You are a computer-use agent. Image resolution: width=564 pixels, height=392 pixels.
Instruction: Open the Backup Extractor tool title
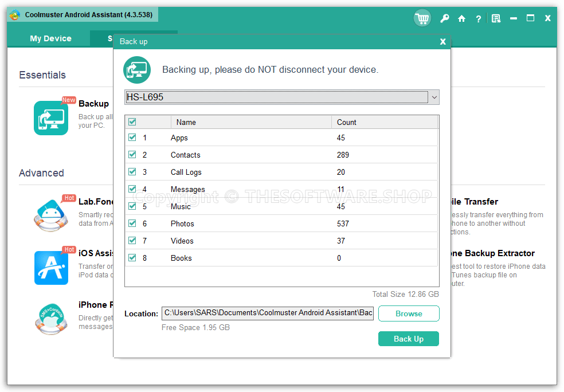(493, 253)
